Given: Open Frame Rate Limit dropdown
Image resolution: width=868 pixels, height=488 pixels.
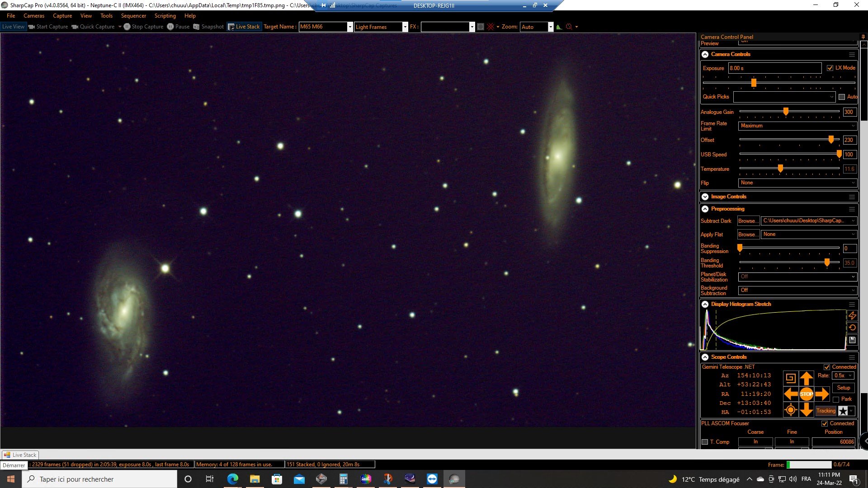Looking at the screenshot, I should pos(798,126).
